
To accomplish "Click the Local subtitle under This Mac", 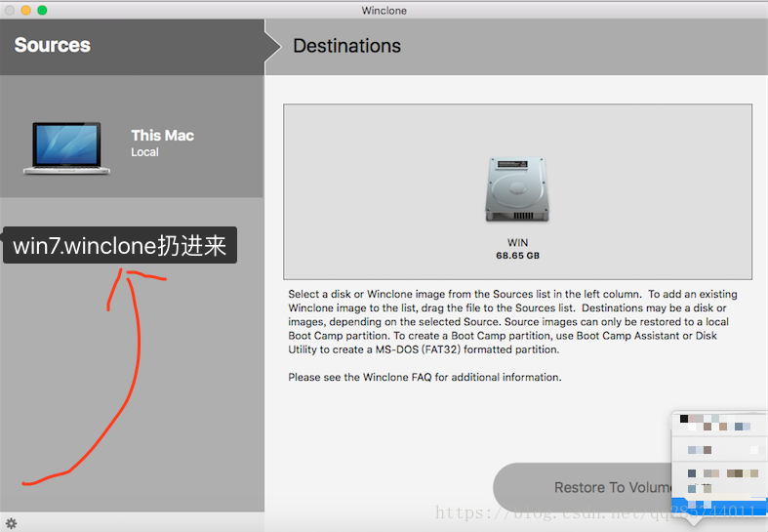I will point(144,152).
